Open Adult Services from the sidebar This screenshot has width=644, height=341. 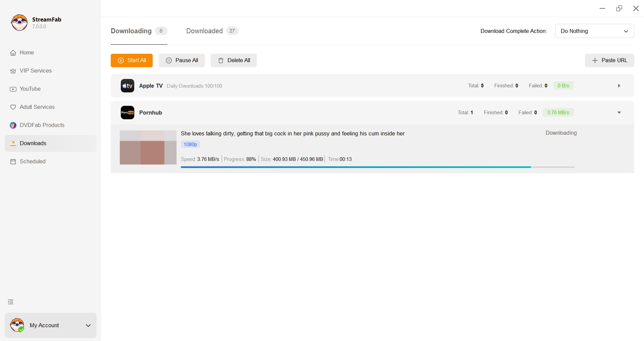point(37,107)
